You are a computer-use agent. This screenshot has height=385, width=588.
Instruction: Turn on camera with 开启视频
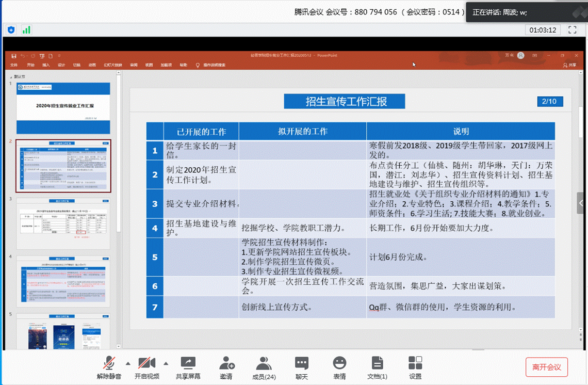(146, 367)
